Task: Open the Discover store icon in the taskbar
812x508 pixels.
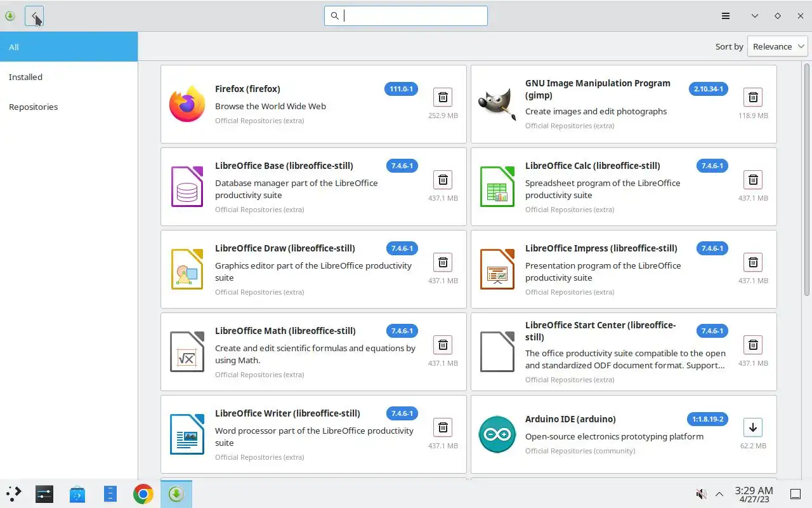Action: pyautogui.click(x=77, y=493)
